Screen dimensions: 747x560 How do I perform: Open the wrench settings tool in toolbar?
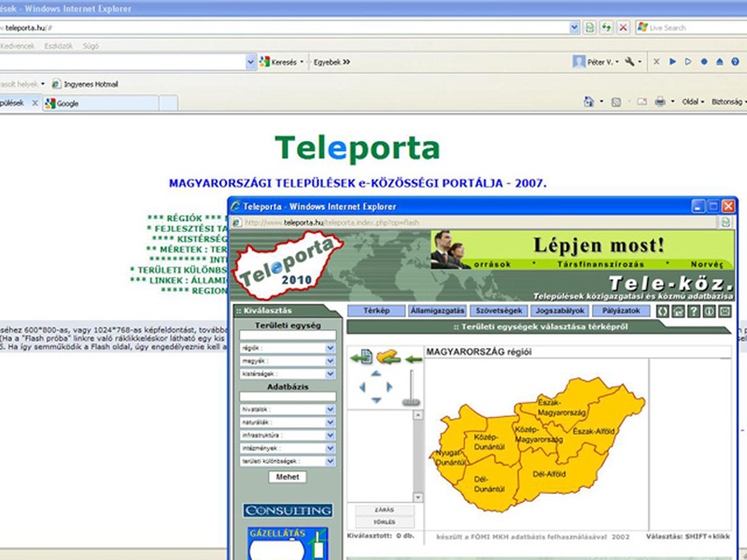pos(629,62)
